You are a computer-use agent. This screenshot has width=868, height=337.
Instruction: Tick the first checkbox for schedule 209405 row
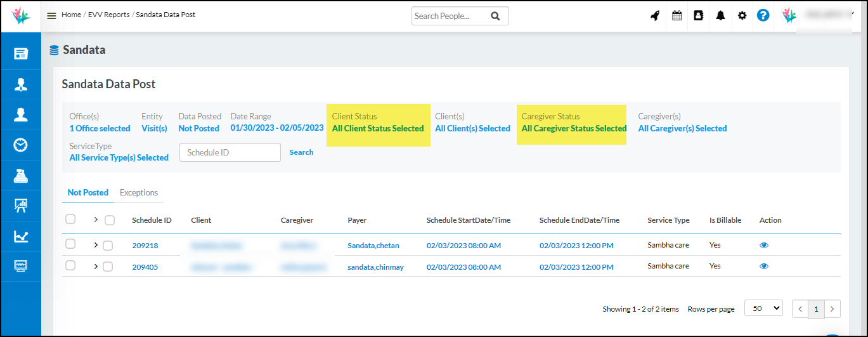[x=70, y=266]
